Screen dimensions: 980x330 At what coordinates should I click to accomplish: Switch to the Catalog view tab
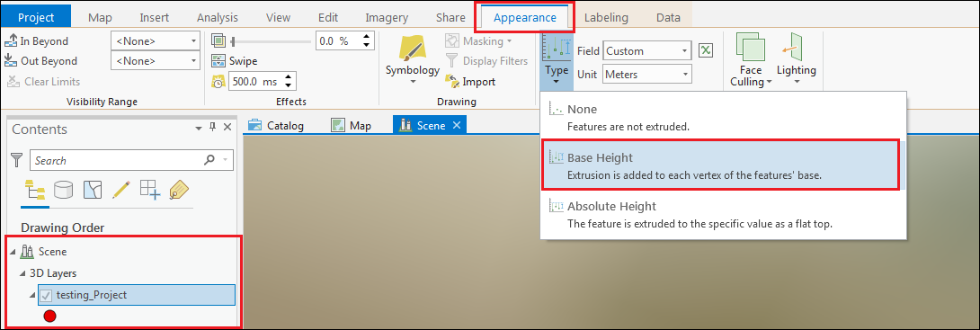tap(276, 126)
